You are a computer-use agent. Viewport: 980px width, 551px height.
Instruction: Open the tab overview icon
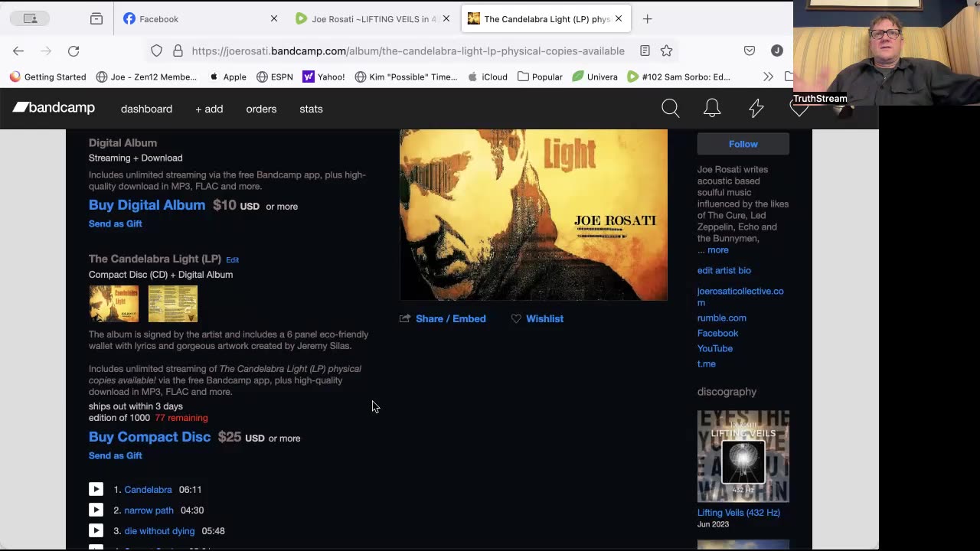click(x=96, y=18)
